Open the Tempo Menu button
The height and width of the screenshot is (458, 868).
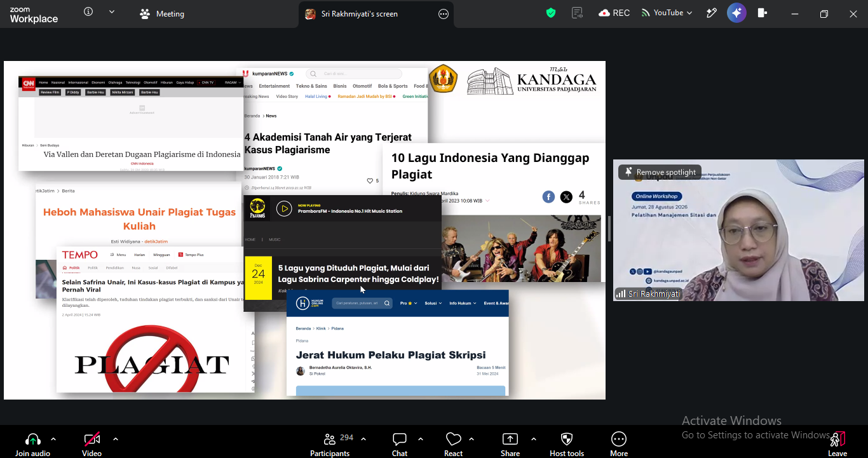(x=118, y=255)
